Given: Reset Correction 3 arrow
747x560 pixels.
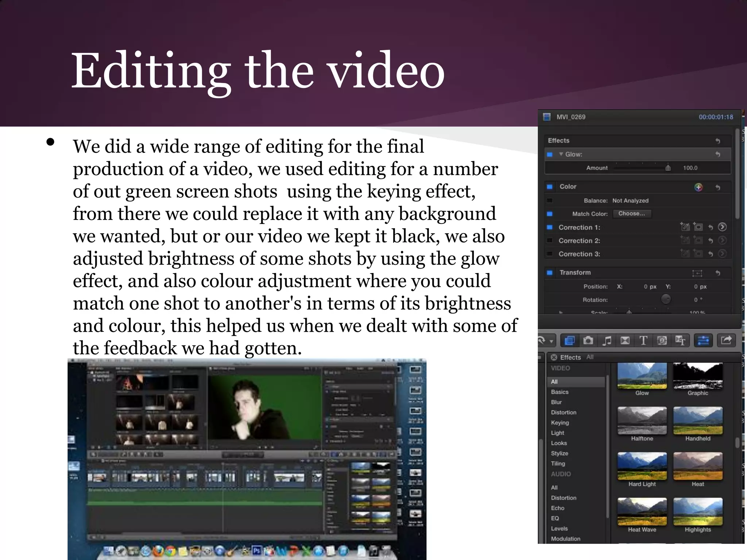Looking at the screenshot, I should click(x=711, y=254).
